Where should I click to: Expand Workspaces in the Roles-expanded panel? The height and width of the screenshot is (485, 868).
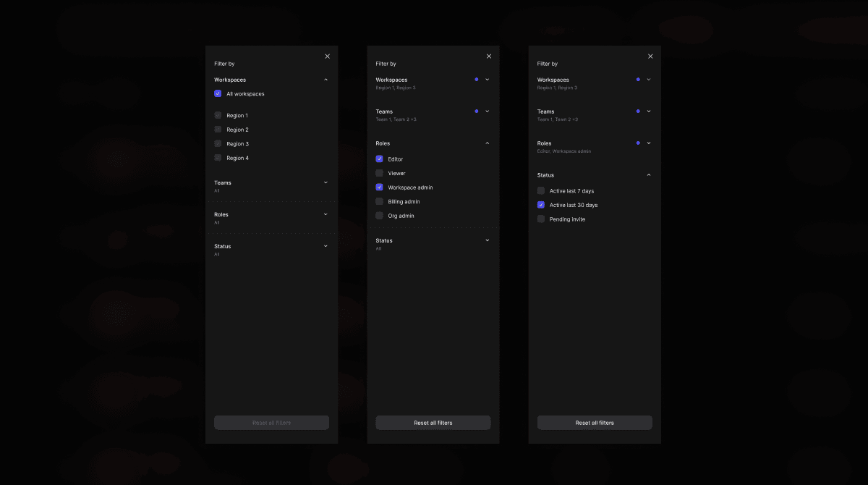coord(487,80)
